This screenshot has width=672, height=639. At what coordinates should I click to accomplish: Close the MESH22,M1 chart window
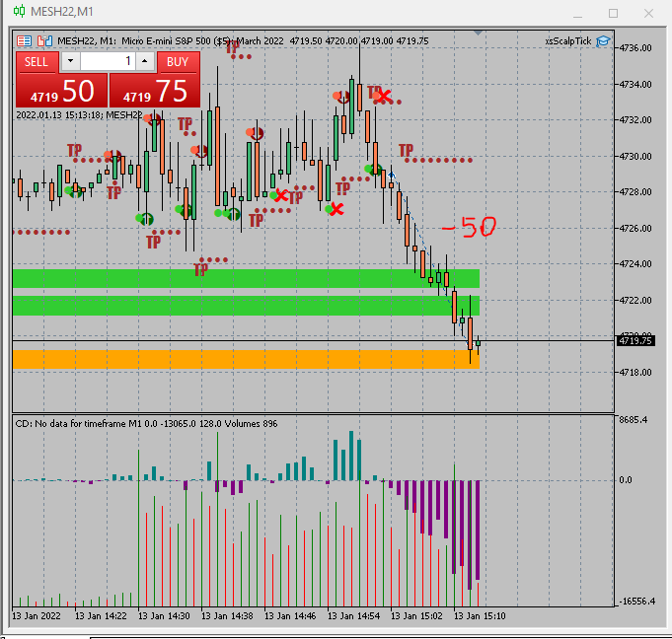pyautogui.click(x=648, y=14)
